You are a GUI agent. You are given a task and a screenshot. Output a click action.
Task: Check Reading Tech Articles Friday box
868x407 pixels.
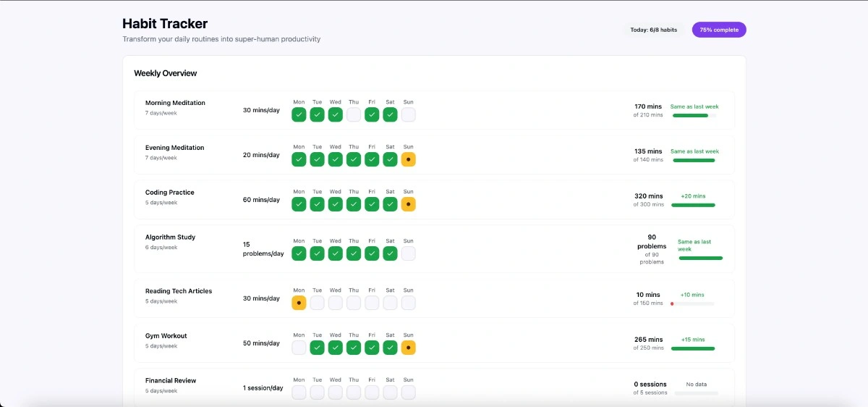coord(372,303)
